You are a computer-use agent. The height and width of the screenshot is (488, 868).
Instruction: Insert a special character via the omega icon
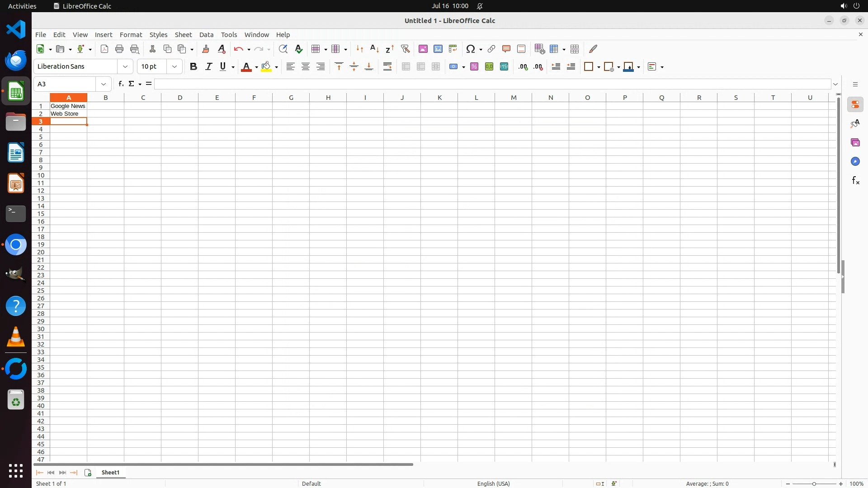[x=471, y=49]
